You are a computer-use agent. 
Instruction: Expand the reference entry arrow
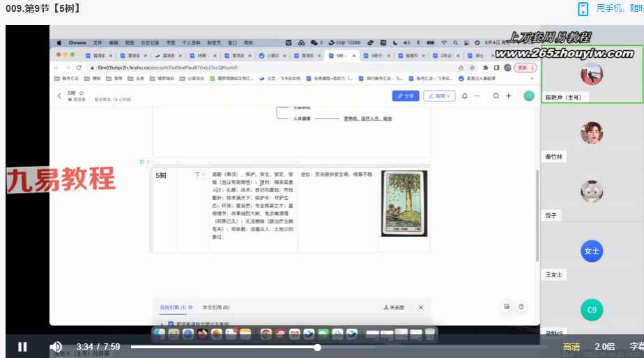point(162,324)
